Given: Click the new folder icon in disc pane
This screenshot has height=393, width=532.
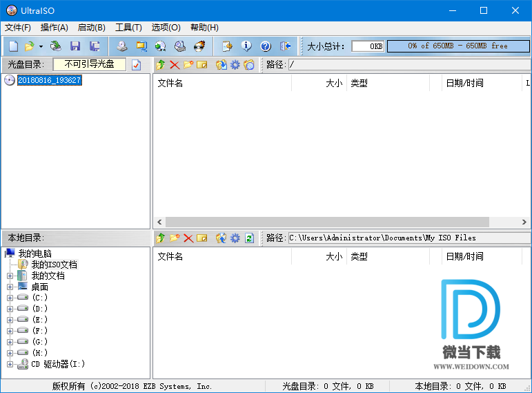Looking at the screenshot, I should 188,64.
